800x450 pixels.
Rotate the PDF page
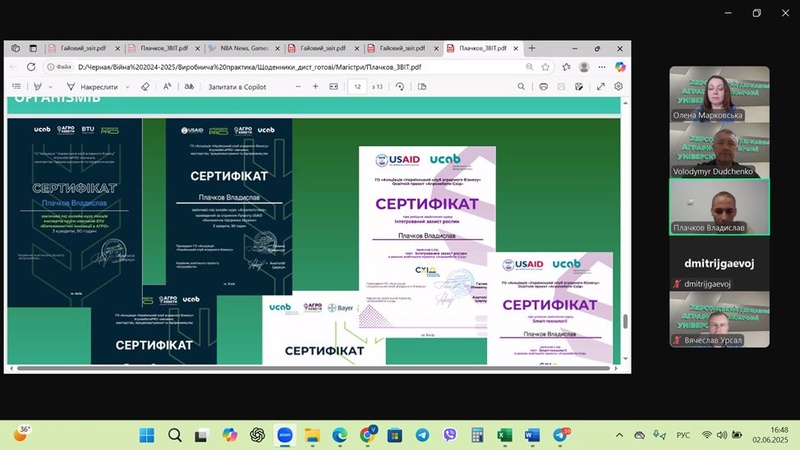tap(400, 87)
